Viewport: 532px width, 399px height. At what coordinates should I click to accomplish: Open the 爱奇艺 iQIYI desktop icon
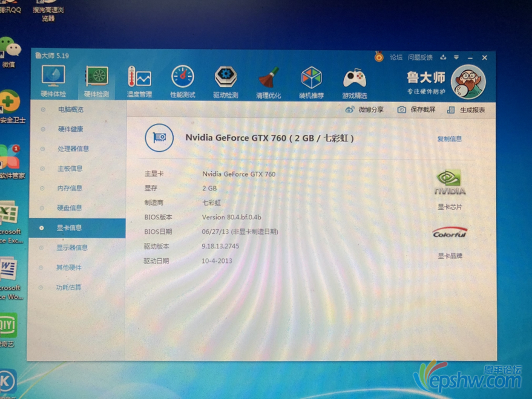click(8, 330)
